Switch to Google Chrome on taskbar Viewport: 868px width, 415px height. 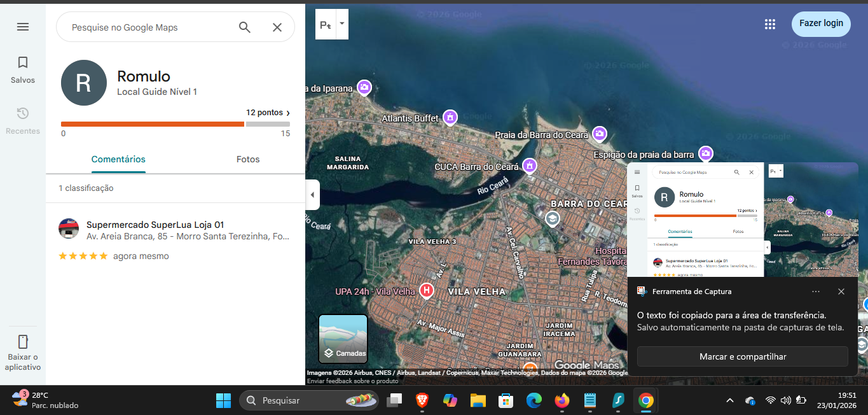(x=645, y=400)
